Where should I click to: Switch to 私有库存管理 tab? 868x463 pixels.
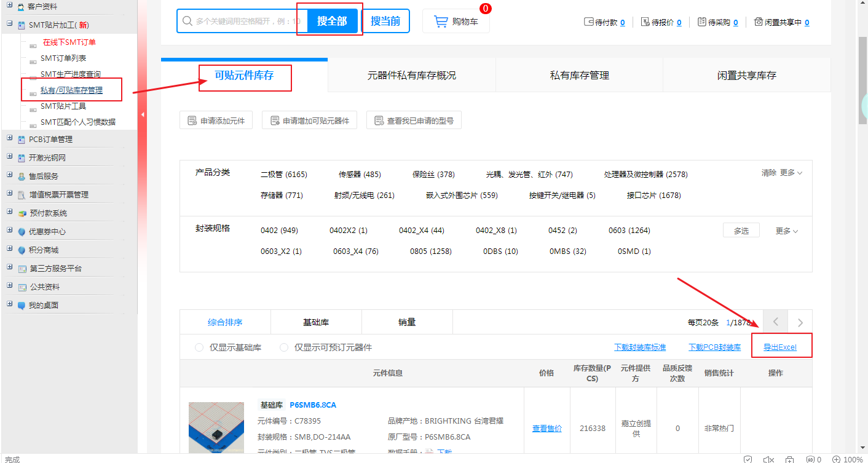(x=579, y=75)
